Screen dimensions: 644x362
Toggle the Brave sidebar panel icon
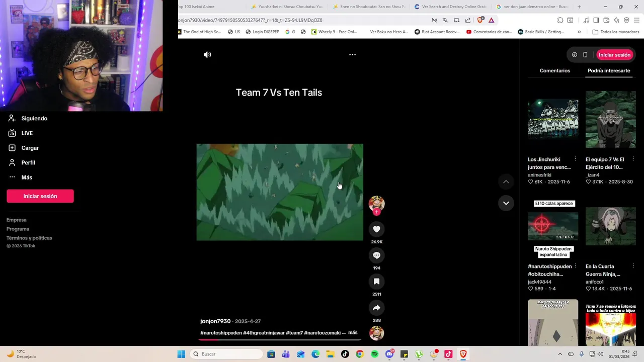pyautogui.click(x=596, y=20)
